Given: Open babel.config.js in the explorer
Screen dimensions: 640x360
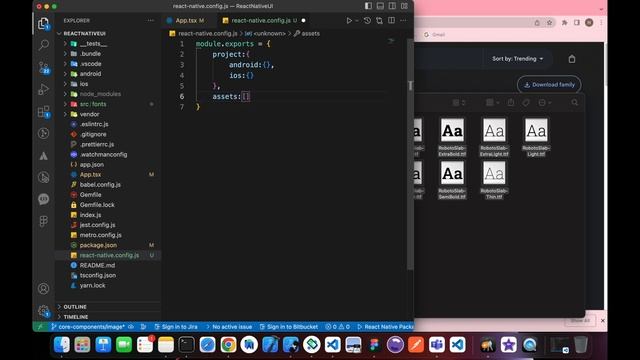Looking at the screenshot, I should (x=100, y=185).
